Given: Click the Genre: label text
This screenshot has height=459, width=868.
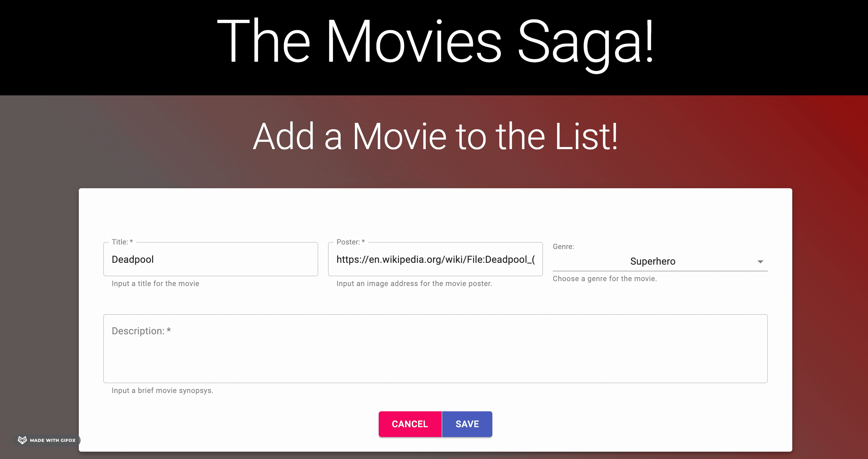Looking at the screenshot, I should tap(563, 247).
